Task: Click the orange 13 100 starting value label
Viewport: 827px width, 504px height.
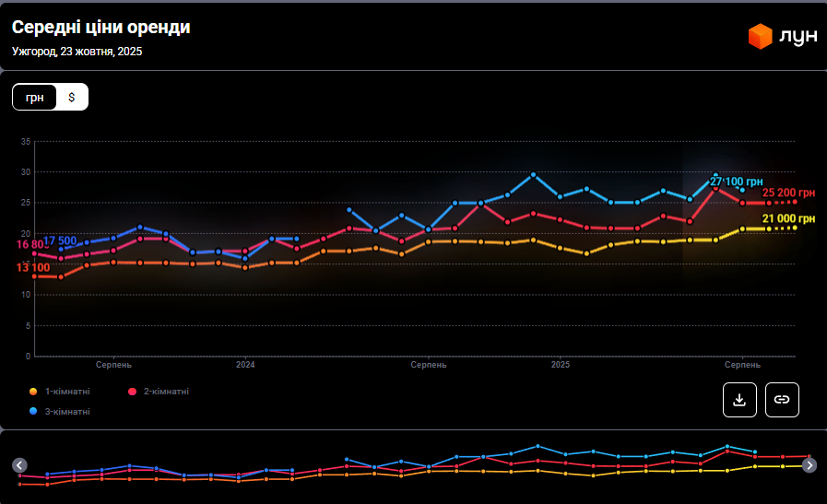Action: tap(32, 267)
